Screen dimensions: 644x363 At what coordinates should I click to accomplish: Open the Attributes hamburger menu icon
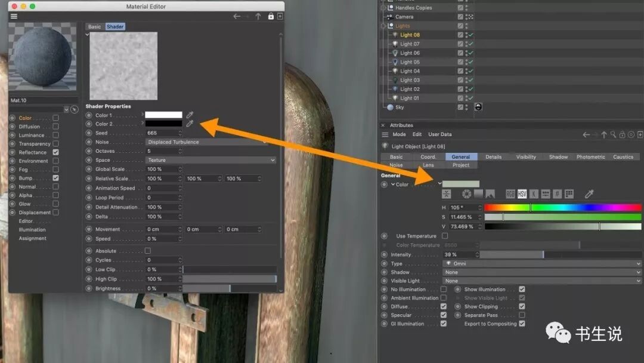385,134
